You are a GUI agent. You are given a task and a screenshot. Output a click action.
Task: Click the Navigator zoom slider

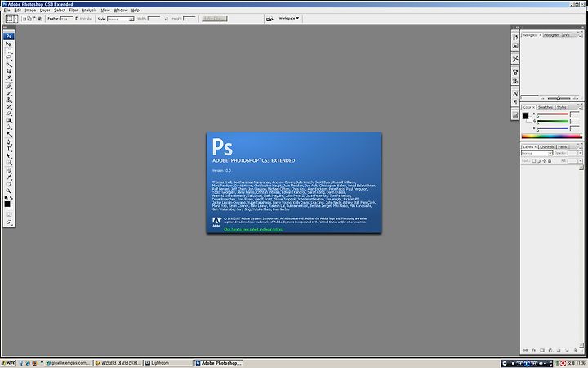(559, 98)
